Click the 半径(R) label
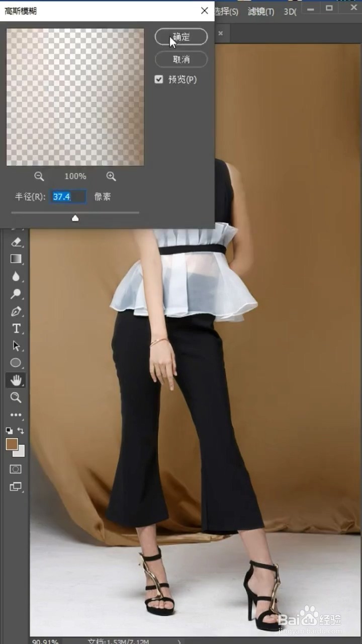 pyautogui.click(x=30, y=197)
